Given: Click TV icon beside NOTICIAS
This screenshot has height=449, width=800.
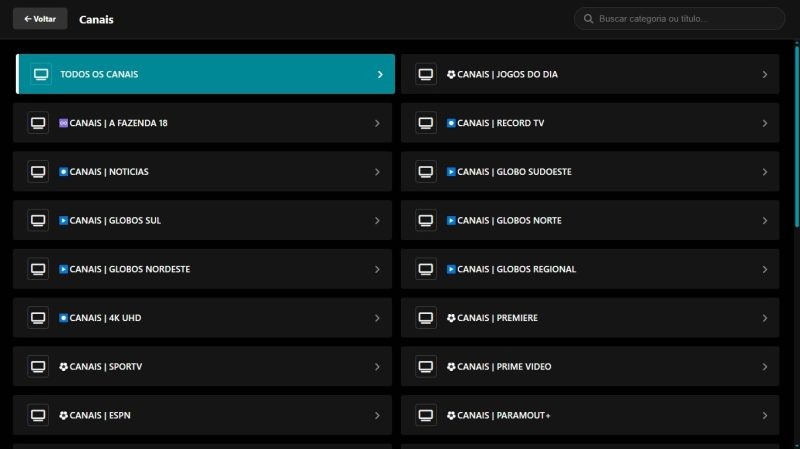Looking at the screenshot, I should click(x=38, y=171).
